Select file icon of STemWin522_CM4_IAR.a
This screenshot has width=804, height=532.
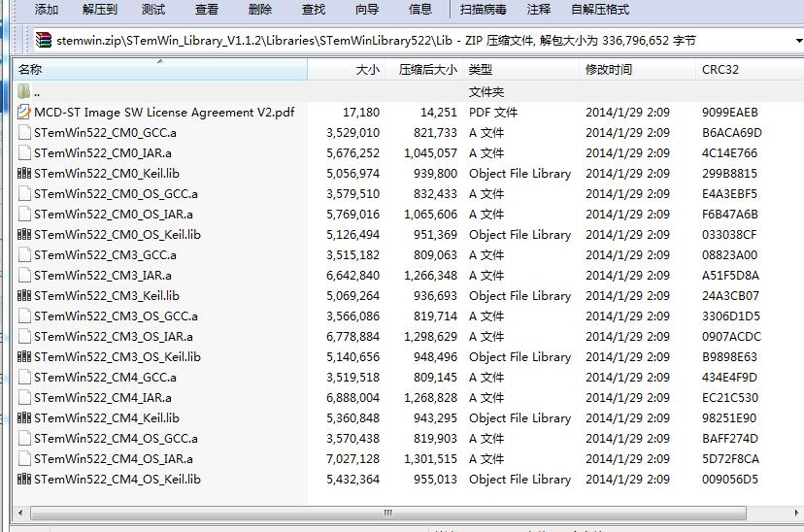pyautogui.click(x=24, y=397)
